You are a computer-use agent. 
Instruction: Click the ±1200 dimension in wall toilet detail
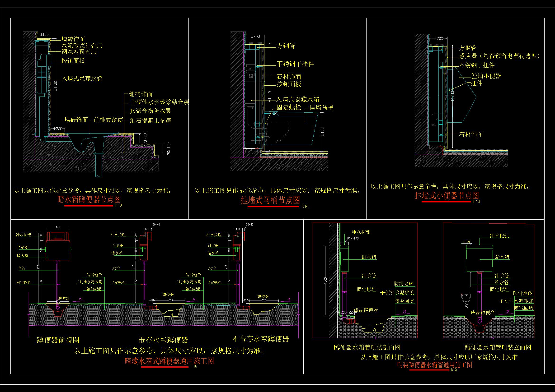pos(270,97)
